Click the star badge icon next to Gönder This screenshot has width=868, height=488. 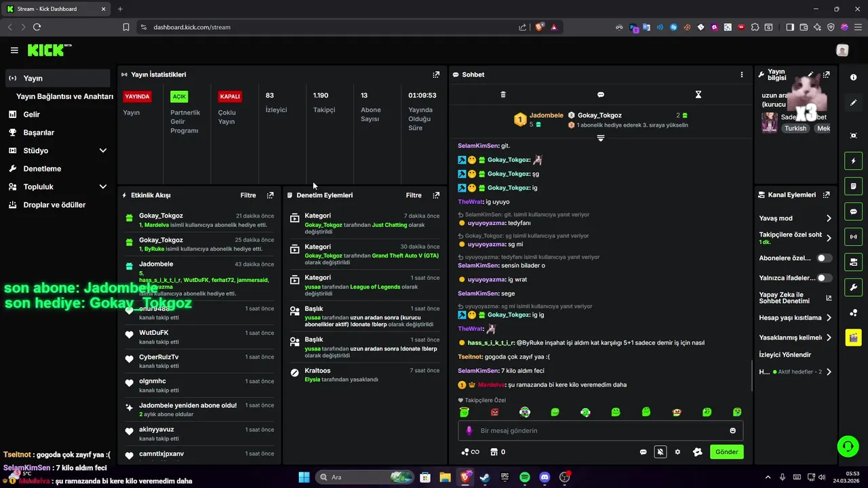[697, 452]
